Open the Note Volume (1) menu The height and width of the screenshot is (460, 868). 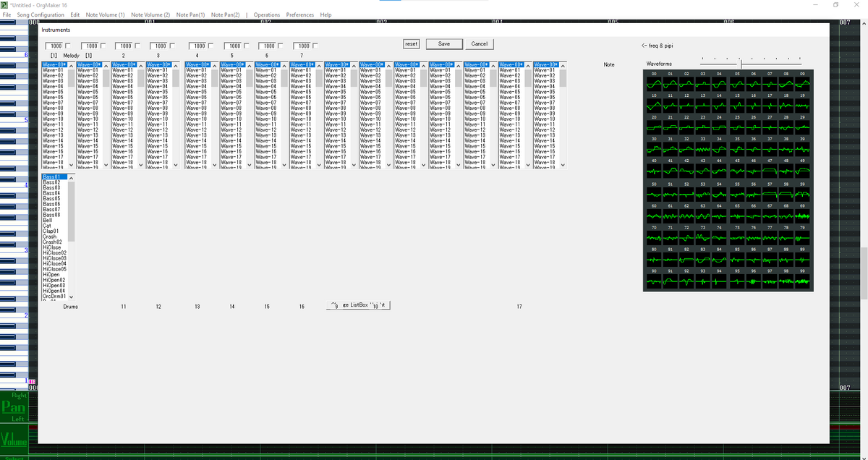[x=105, y=14]
